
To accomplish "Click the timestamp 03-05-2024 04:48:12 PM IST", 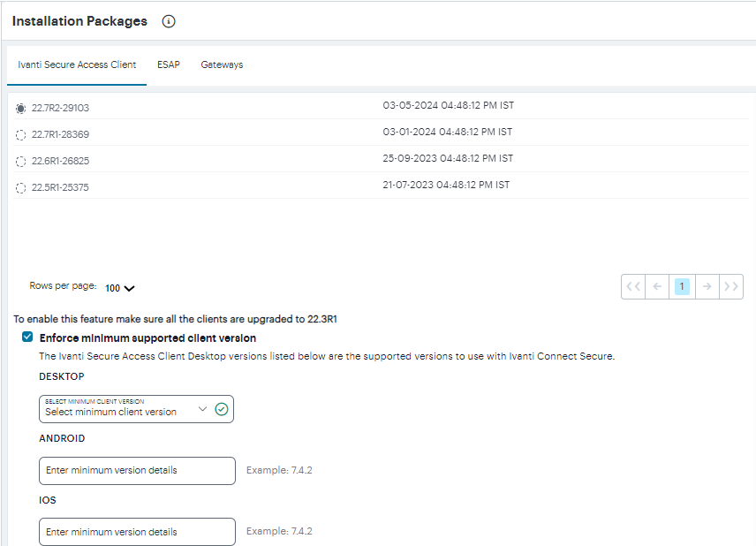I will point(449,105).
